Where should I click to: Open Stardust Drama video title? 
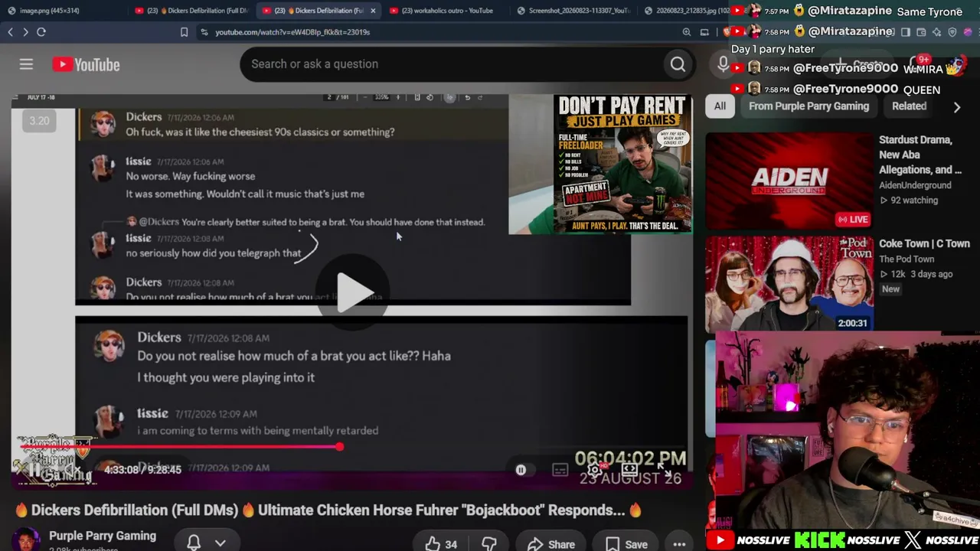click(920, 155)
